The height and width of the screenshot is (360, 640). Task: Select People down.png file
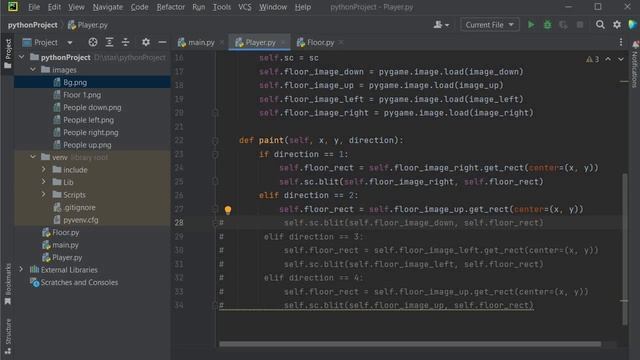pyautogui.click(x=92, y=107)
